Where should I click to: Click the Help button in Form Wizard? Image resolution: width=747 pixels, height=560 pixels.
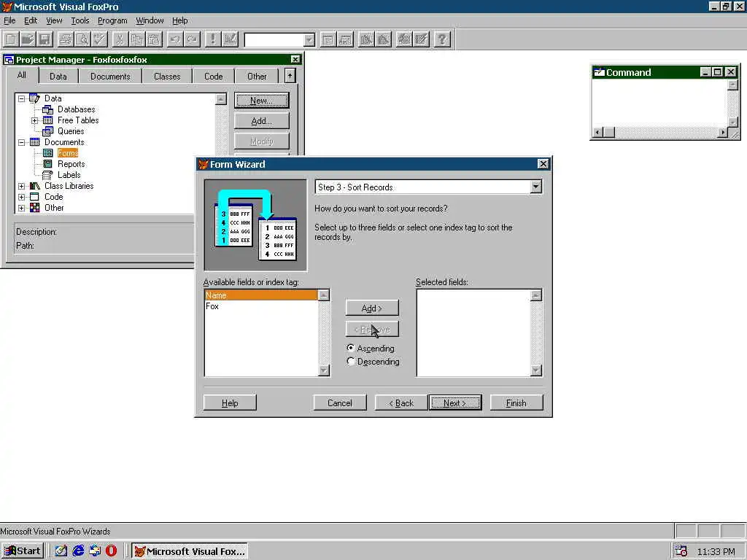coord(230,402)
